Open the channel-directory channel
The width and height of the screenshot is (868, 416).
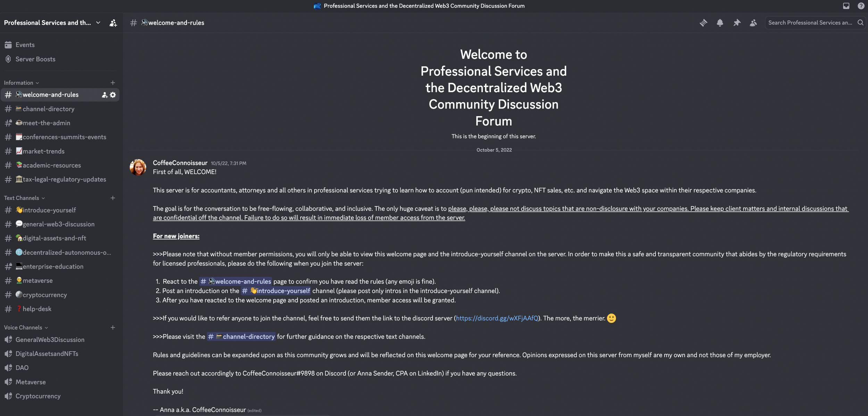click(x=60, y=109)
